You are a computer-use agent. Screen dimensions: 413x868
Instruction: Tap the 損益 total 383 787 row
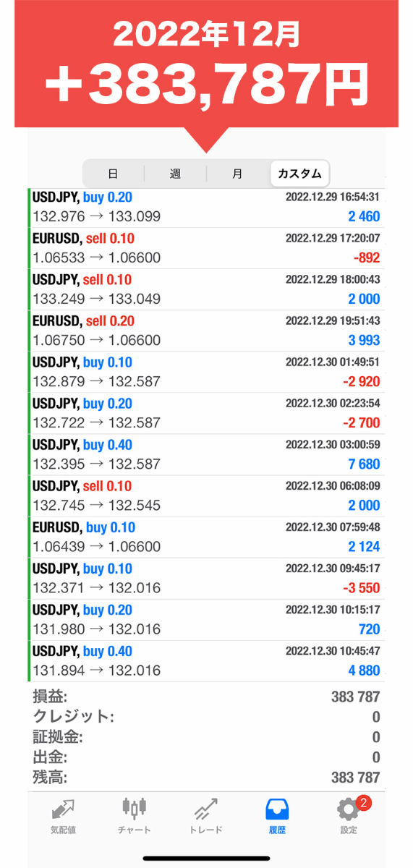(x=207, y=697)
